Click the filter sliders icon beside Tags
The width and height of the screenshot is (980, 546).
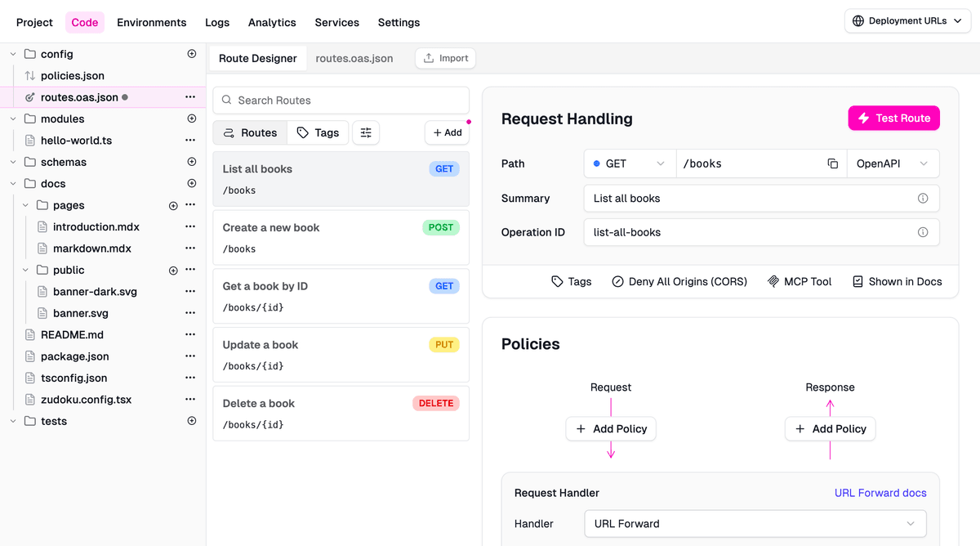coord(366,132)
